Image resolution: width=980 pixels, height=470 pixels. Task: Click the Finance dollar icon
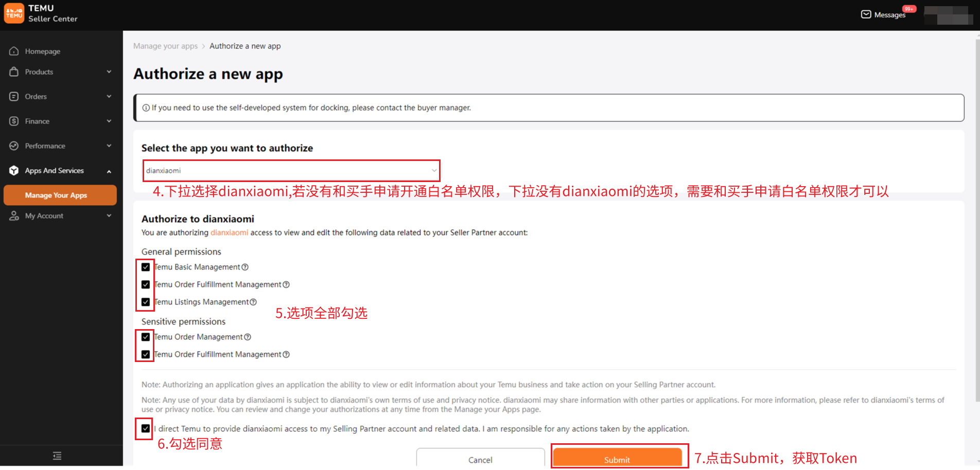(14, 121)
